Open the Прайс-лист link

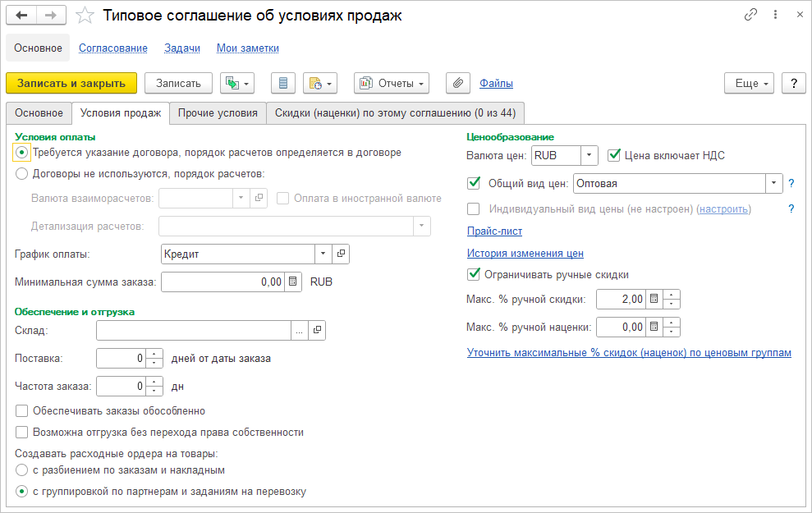(x=494, y=231)
